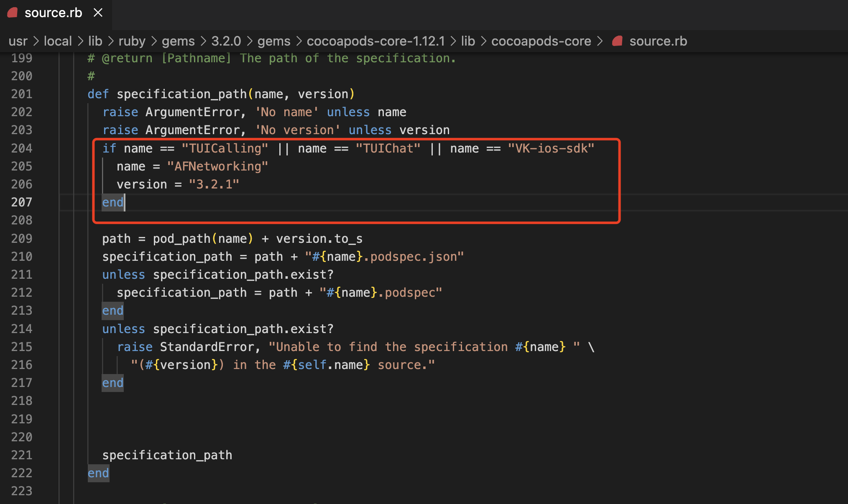Click '@return' comment tag on line 199
848x504 pixels.
click(x=127, y=58)
